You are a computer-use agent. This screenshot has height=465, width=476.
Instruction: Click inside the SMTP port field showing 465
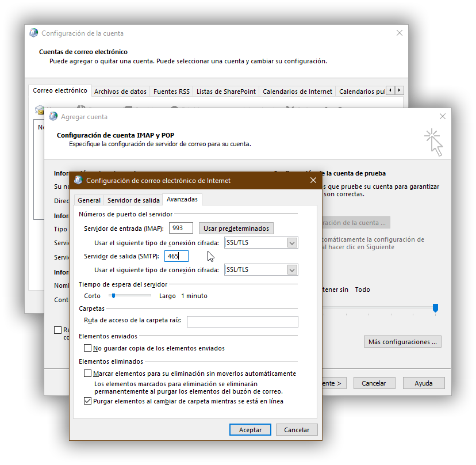[176, 256]
